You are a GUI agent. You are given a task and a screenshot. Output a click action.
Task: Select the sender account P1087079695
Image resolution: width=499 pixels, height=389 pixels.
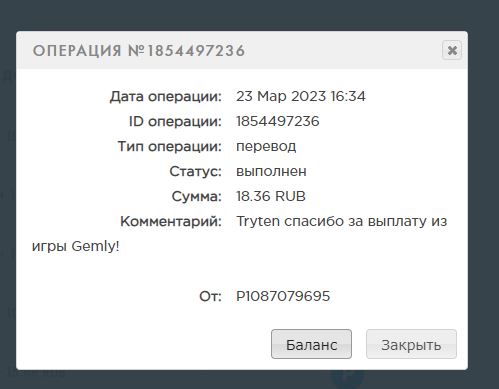point(283,296)
